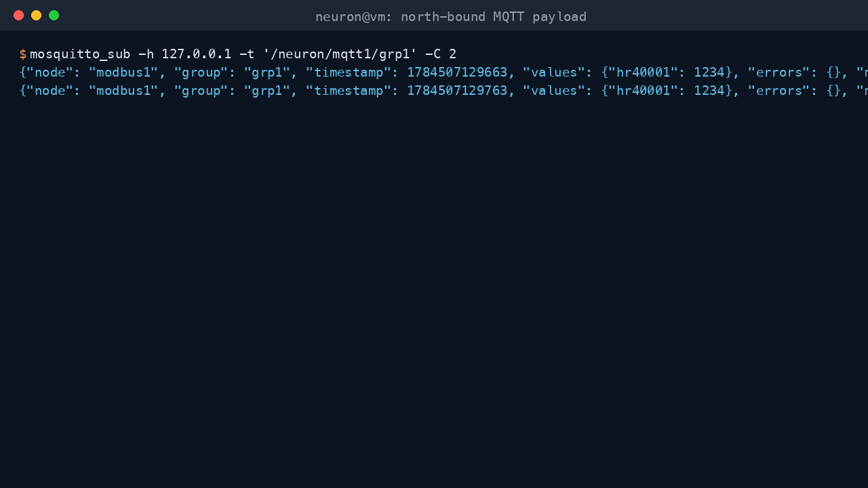
Task: Click timestamp value 1784507129663
Action: [456, 73]
